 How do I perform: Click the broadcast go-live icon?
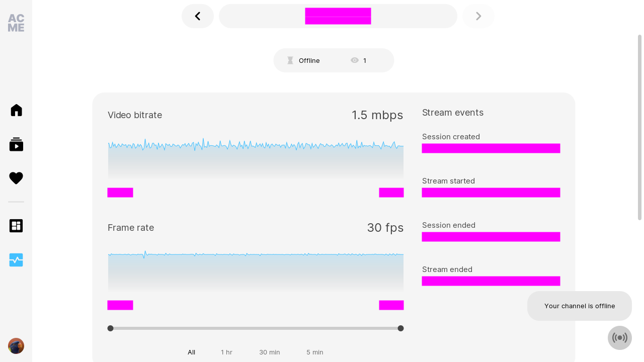620,338
